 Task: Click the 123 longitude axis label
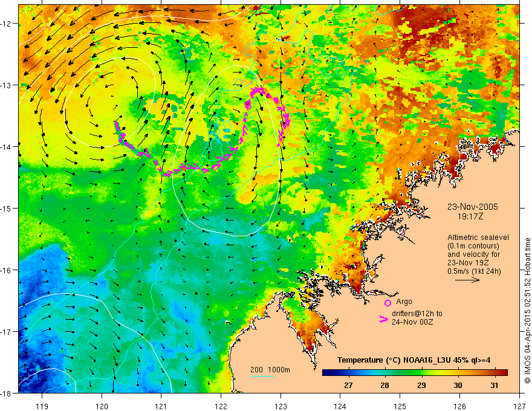(281, 396)
